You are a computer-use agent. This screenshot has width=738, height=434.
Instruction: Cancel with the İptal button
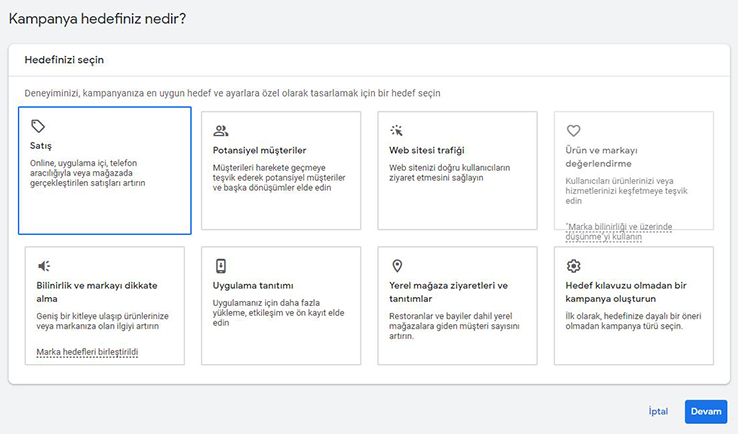coord(658,411)
